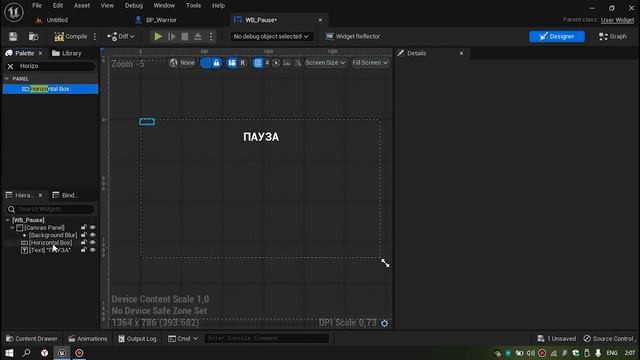The width and height of the screenshot is (640, 360).
Task: Close the Hierarchy tab
Action: [40, 195]
